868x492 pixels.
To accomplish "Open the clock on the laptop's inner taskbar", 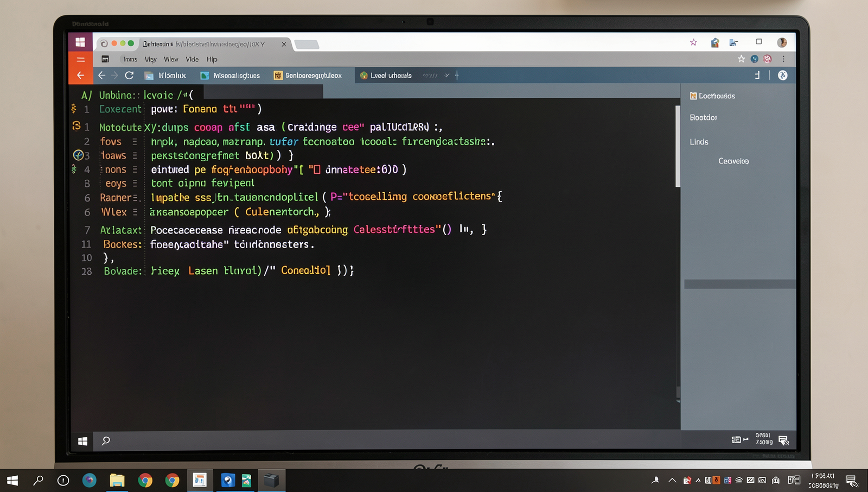I will coord(764,439).
